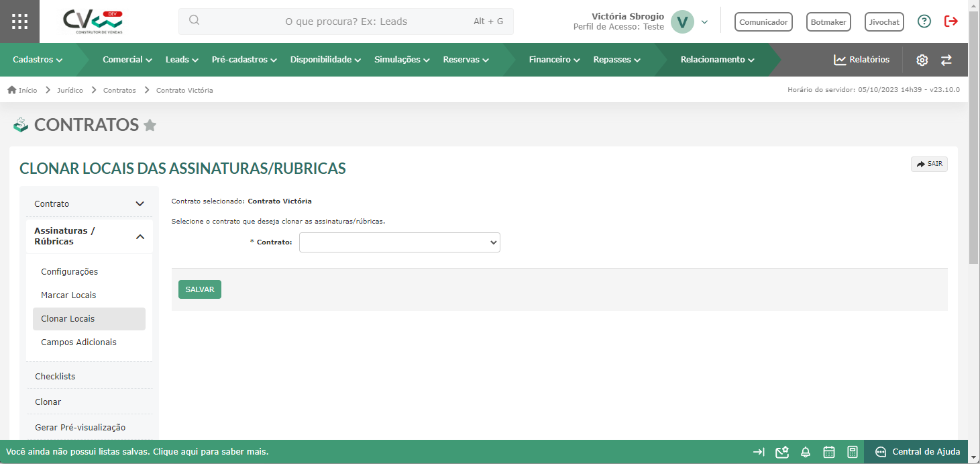Click the home icon in breadcrumb
This screenshot has height=464, width=980.
click(11, 90)
